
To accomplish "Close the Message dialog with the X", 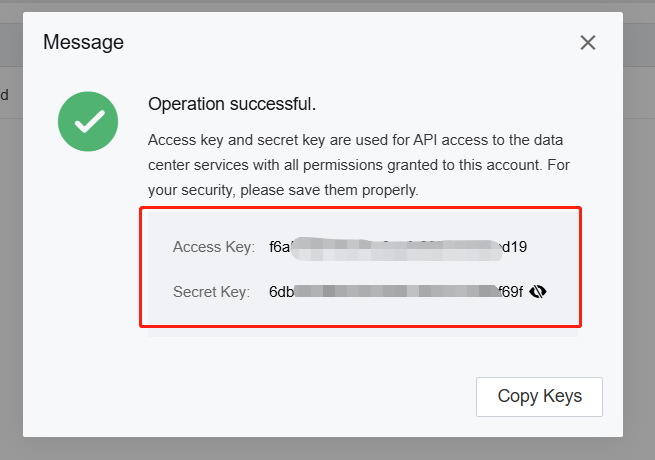I will coord(588,43).
